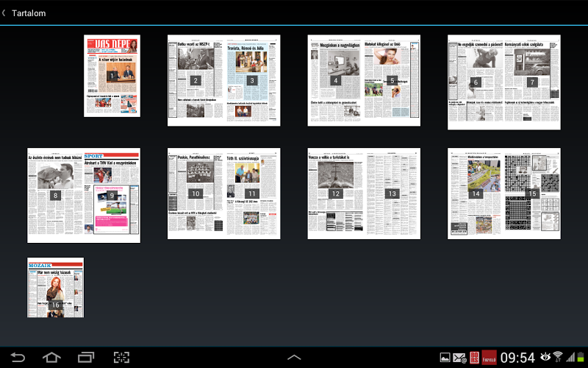The height and width of the screenshot is (368, 588).
Task: Open page 4 thumbnail
Action: (336, 80)
